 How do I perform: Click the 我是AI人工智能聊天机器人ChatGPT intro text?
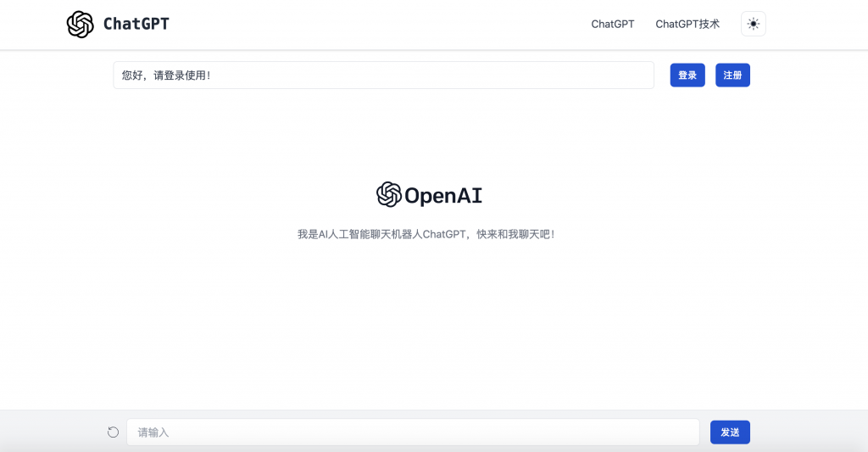tap(426, 234)
